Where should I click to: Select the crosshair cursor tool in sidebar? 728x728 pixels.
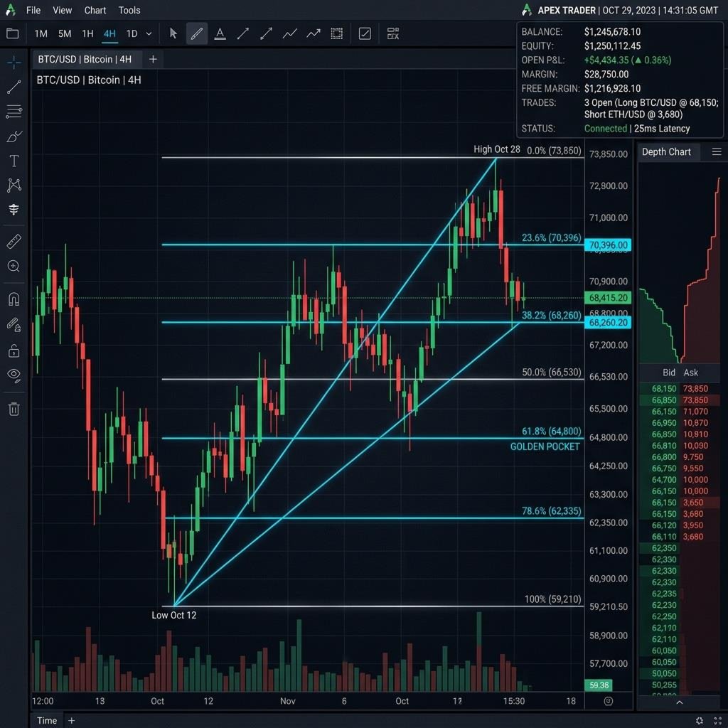coord(14,62)
